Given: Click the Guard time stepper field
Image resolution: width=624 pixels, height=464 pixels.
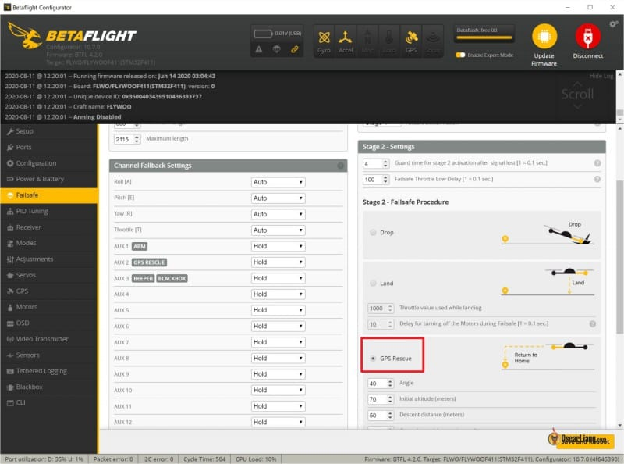Looking at the screenshot, I should coord(376,164).
